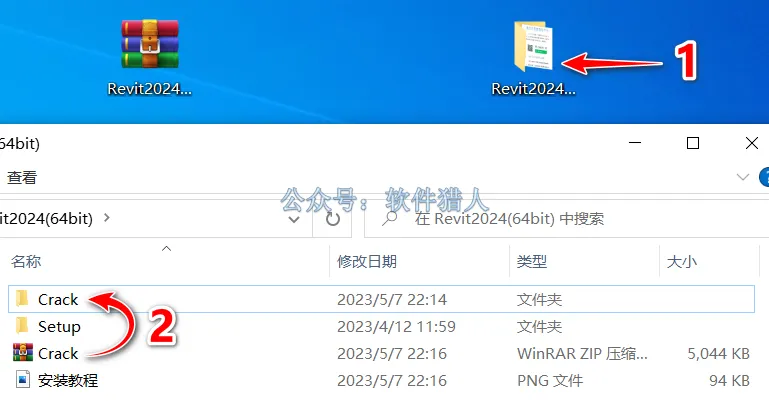Select the size 94 KB

(x=729, y=380)
